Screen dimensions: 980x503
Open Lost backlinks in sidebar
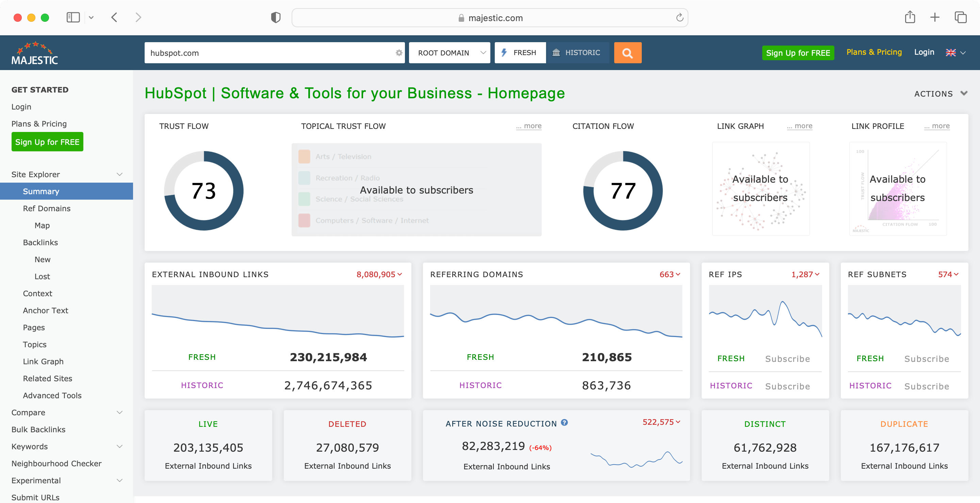(42, 276)
